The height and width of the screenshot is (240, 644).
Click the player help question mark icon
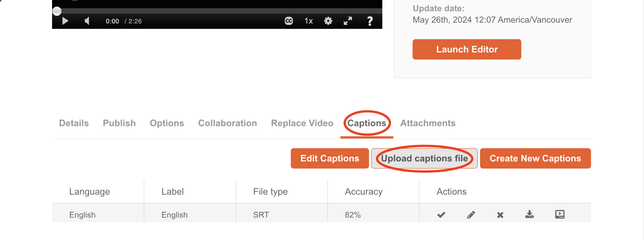point(370,21)
